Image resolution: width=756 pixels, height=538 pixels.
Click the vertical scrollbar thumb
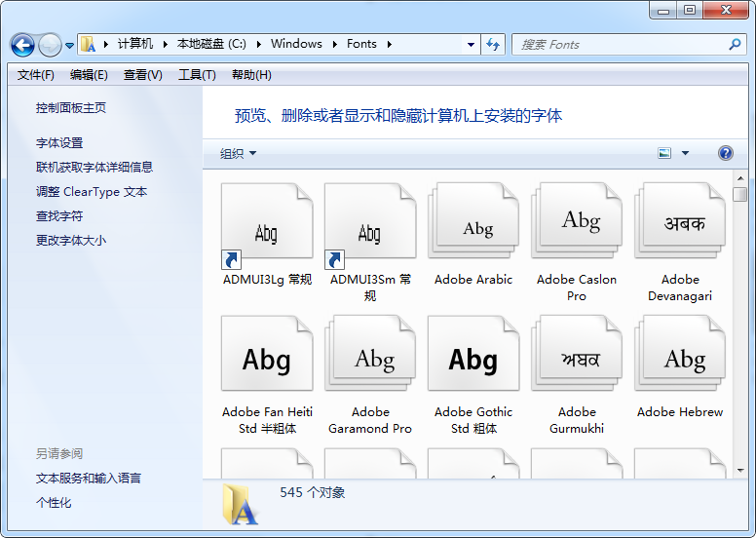[740, 194]
